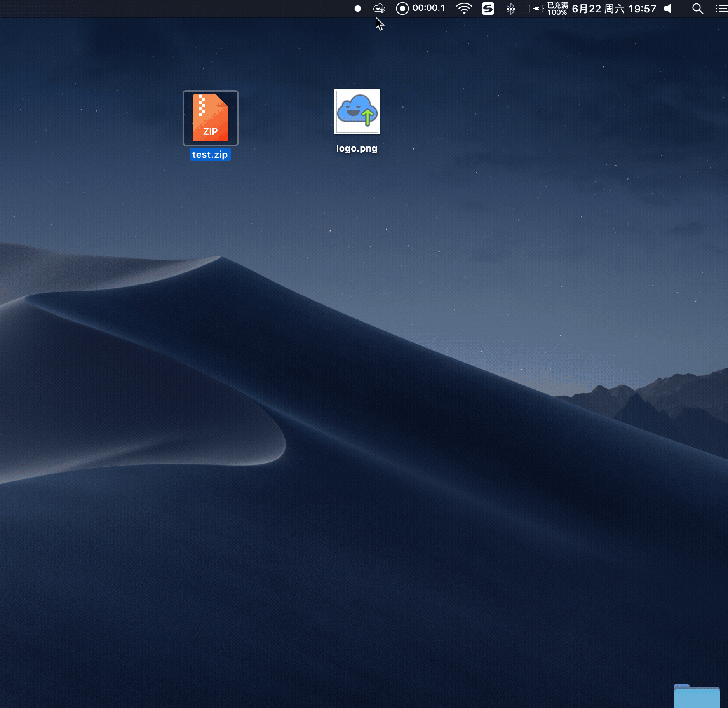The image size is (728, 708).
Task: Click the battery plug icon in menu bar
Action: 536,8
